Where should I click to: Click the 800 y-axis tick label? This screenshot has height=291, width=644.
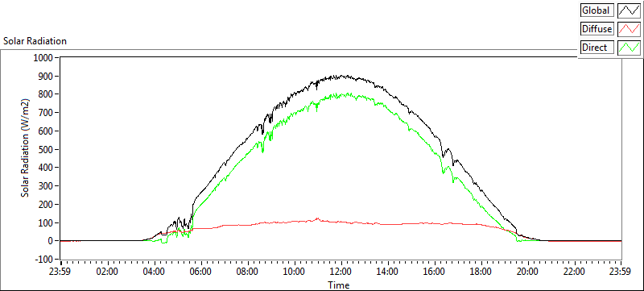(45, 94)
